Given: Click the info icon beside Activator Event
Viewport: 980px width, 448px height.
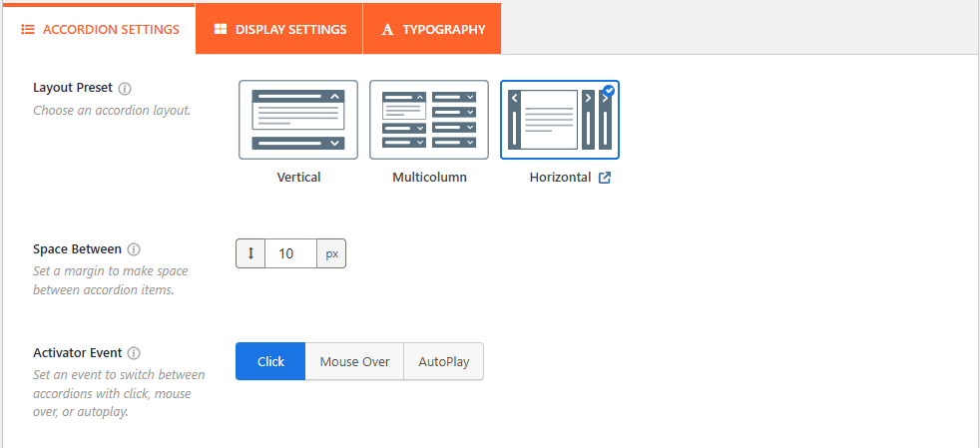Looking at the screenshot, I should (134, 353).
